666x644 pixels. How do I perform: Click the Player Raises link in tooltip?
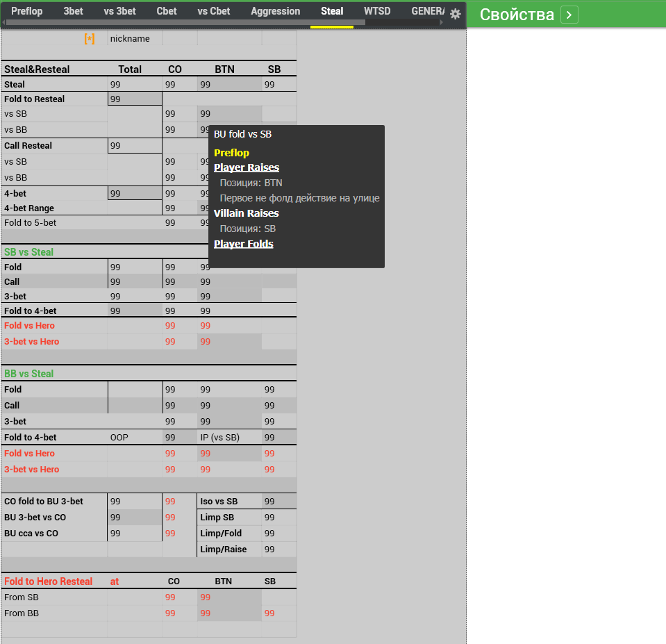coord(247,167)
